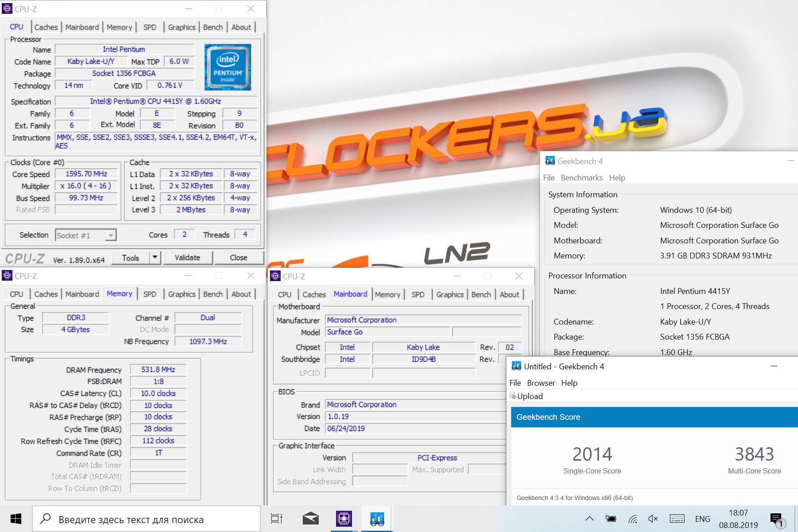Click the muted volume tray icon

click(653, 519)
